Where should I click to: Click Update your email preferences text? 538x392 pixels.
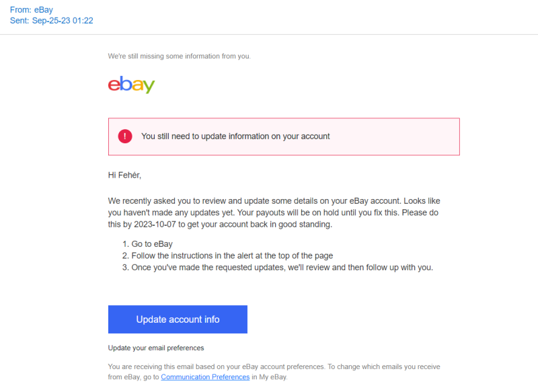tap(156, 348)
